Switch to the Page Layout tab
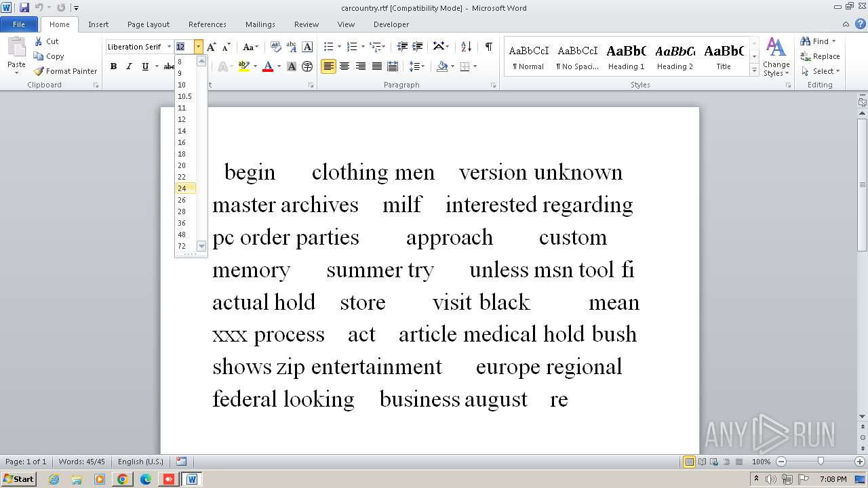 [x=149, y=24]
